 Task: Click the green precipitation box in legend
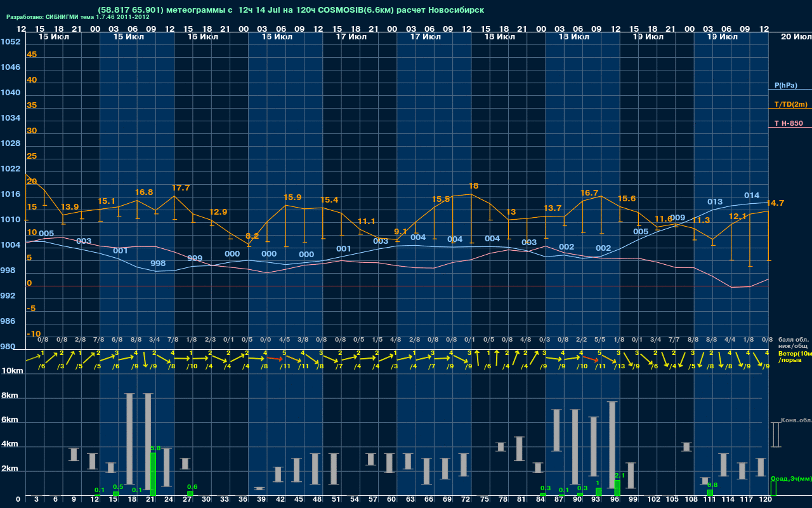[x=773, y=488]
